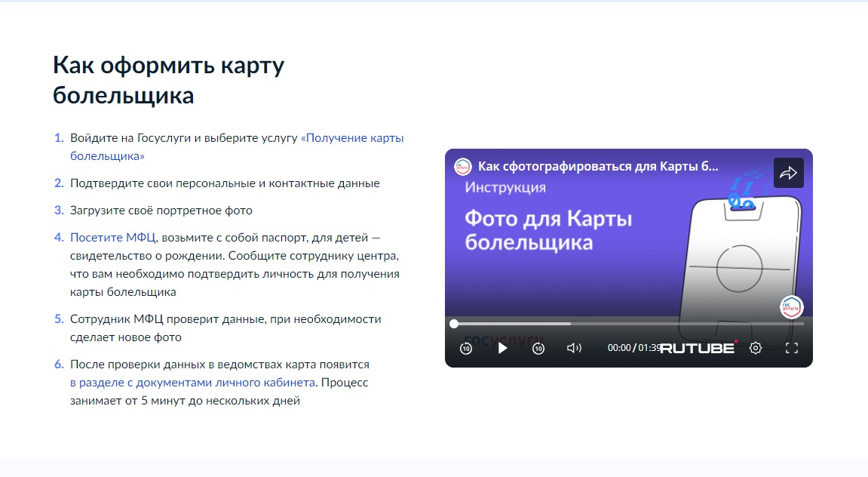Image resolution: width=868 pixels, height=477 pixels.
Task: Open link to documents section of личного кабинета
Action: point(192,382)
